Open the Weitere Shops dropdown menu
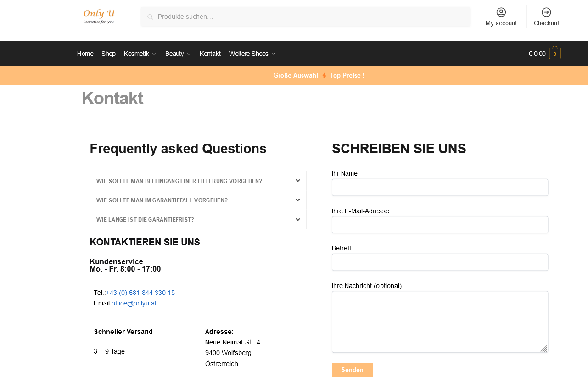 [x=252, y=54]
